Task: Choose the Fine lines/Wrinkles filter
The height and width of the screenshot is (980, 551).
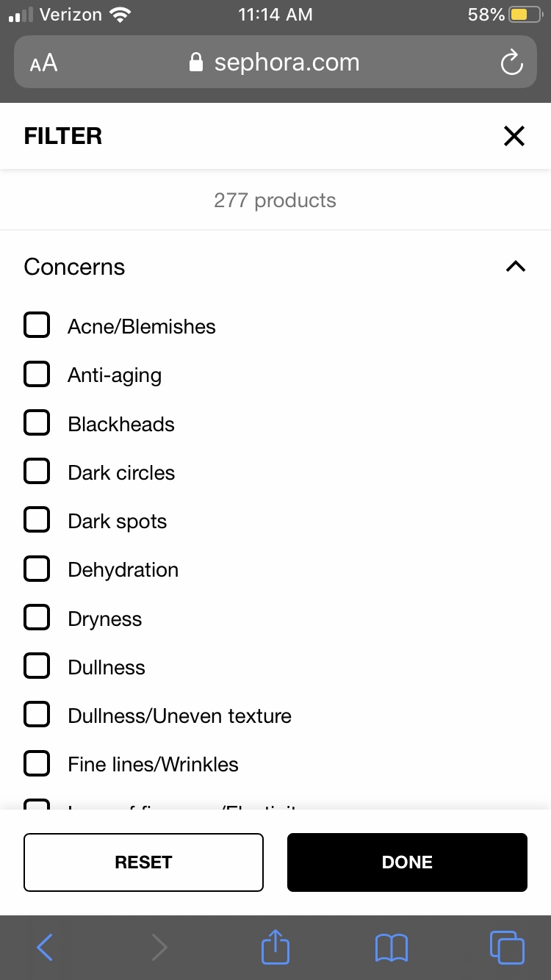Action: point(37,763)
